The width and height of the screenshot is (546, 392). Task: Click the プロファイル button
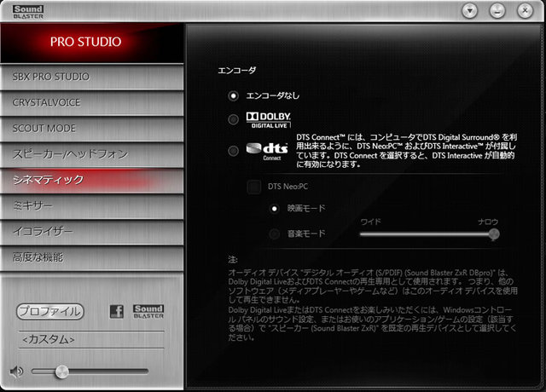point(50,311)
